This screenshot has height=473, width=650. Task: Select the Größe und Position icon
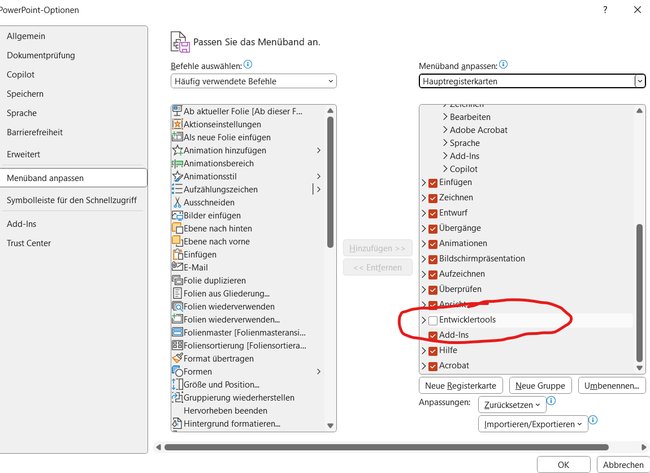pyautogui.click(x=177, y=384)
